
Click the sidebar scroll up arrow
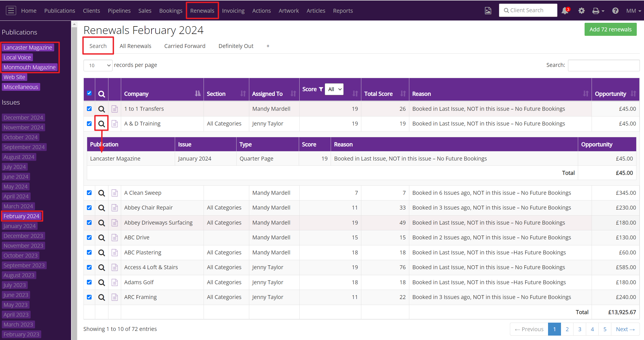point(74,24)
